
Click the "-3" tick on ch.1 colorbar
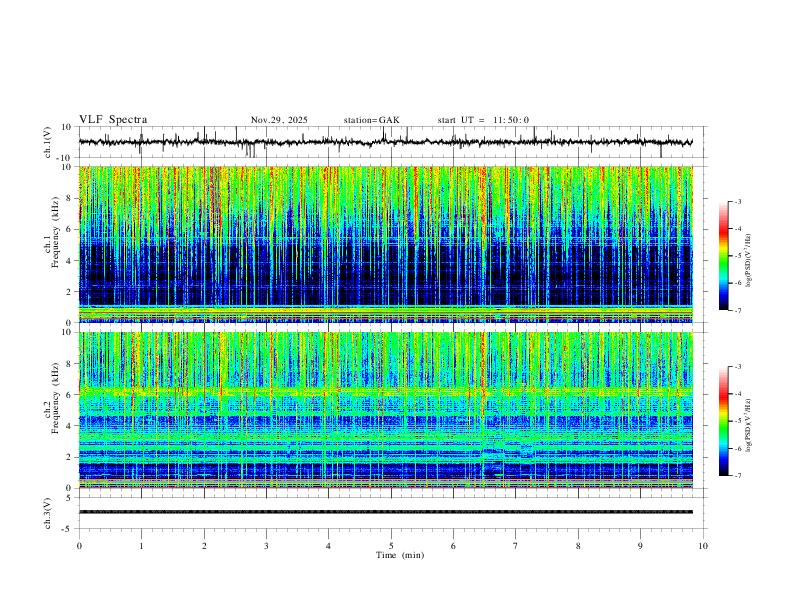point(738,201)
